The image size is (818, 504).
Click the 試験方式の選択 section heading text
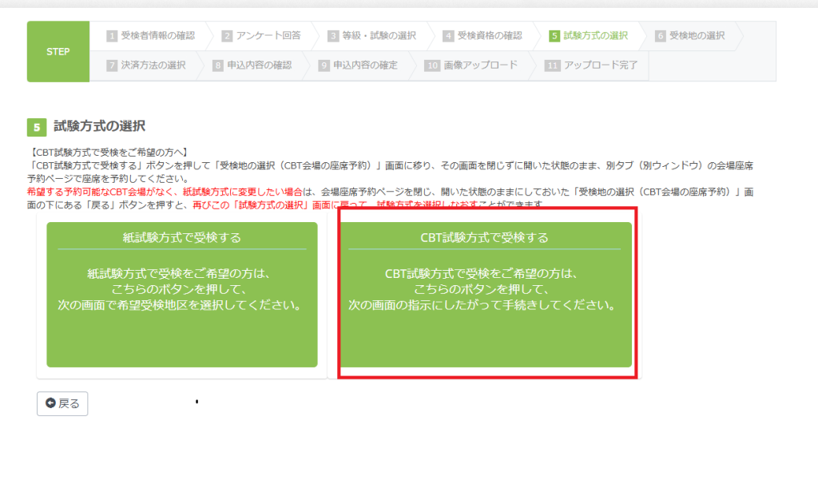[x=99, y=126]
